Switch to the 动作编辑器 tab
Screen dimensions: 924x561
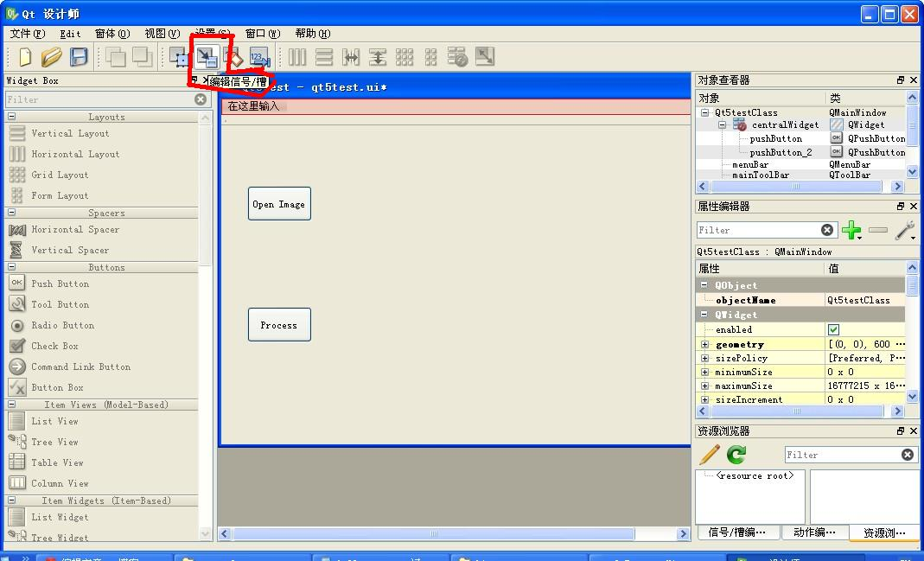click(814, 532)
